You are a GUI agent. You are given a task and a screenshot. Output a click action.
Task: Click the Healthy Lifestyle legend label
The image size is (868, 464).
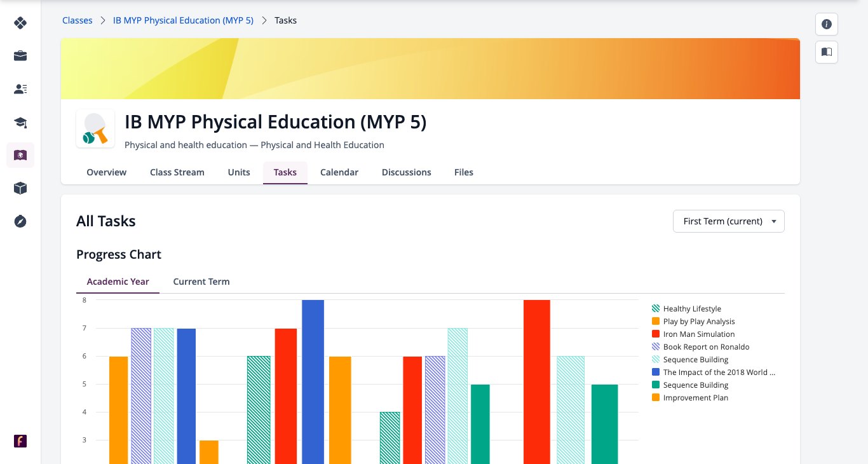point(692,309)
